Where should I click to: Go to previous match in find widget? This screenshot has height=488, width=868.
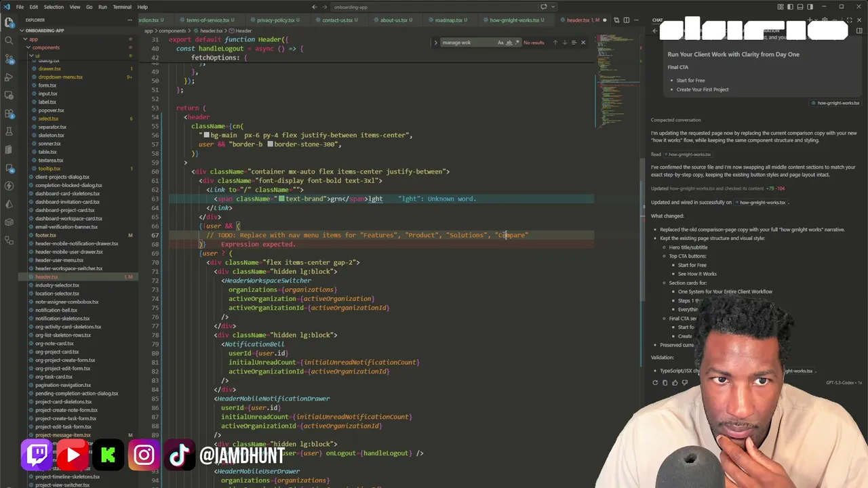coord(555,42)
